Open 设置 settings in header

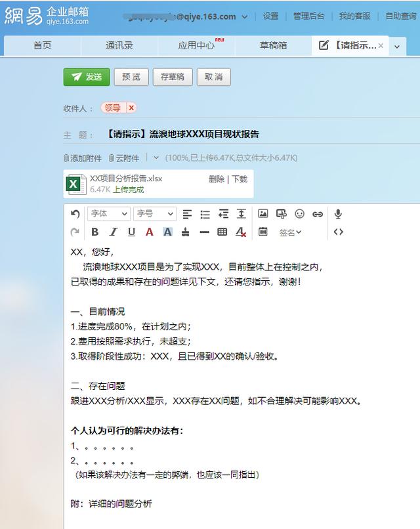pos(270,16)
